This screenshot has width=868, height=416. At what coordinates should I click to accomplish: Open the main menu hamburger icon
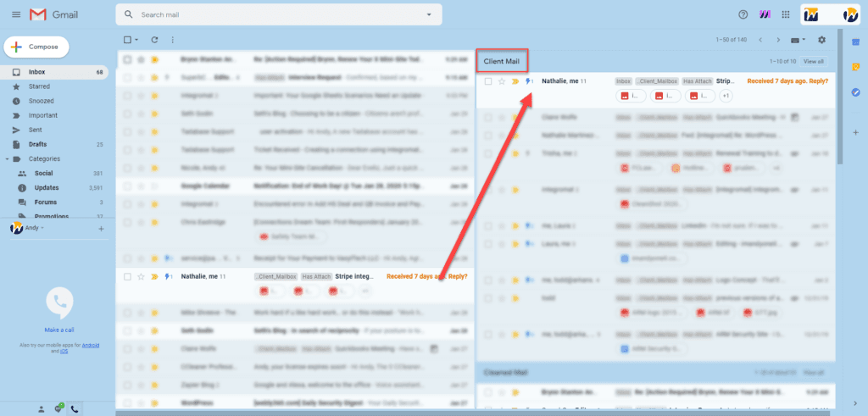16,15
